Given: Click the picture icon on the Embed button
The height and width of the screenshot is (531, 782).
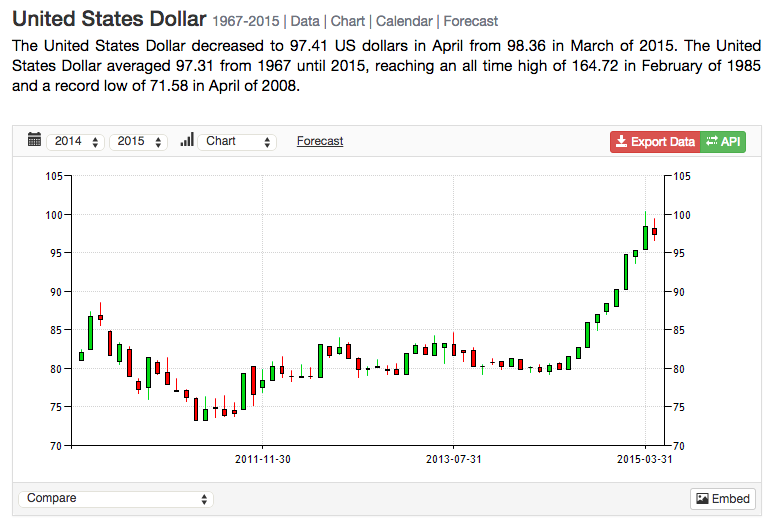Looking at the screenshot, I should tap(702, 499).
